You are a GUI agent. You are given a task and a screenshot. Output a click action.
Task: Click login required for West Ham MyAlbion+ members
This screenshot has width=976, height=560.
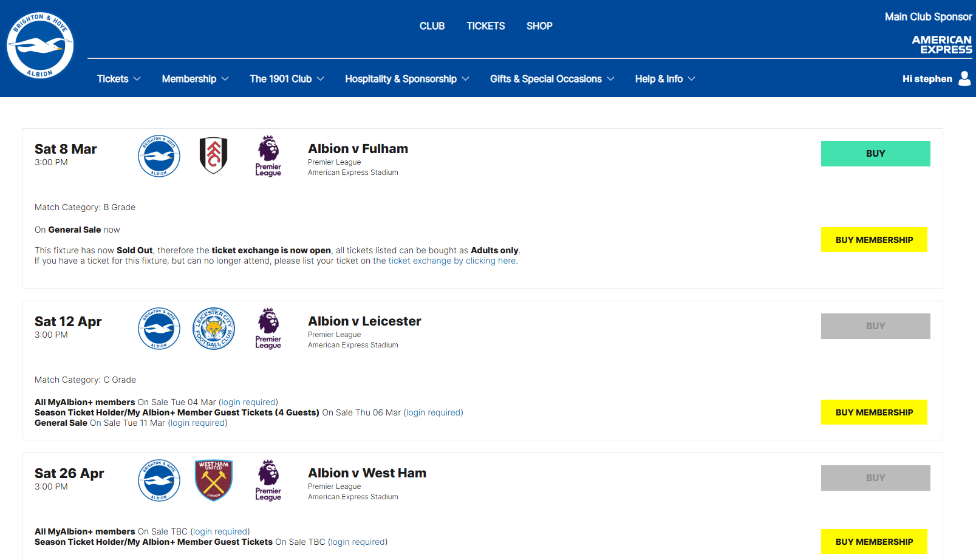coord(220,531)
